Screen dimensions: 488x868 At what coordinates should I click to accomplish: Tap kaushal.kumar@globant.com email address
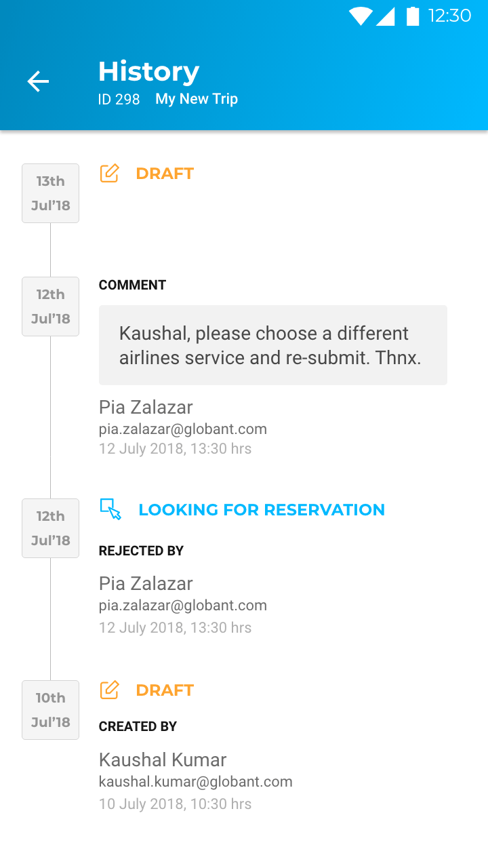click(x=196, y=782)
